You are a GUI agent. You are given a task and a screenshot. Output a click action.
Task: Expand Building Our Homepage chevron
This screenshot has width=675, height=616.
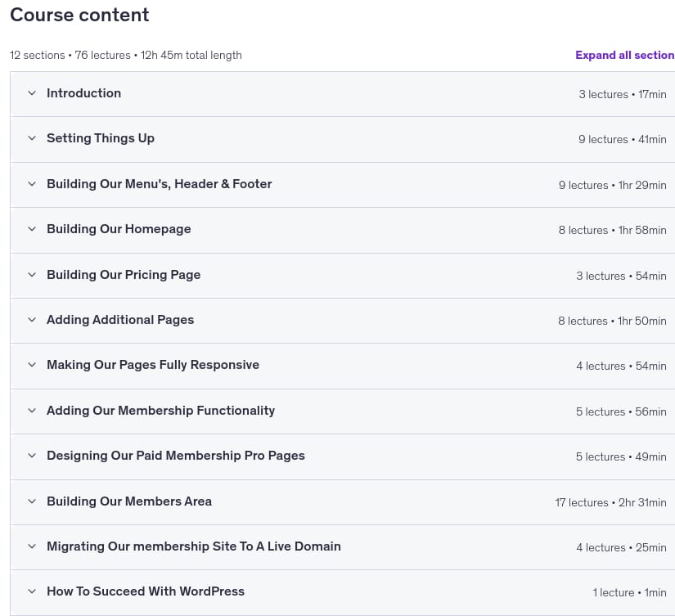pos(32,229)
